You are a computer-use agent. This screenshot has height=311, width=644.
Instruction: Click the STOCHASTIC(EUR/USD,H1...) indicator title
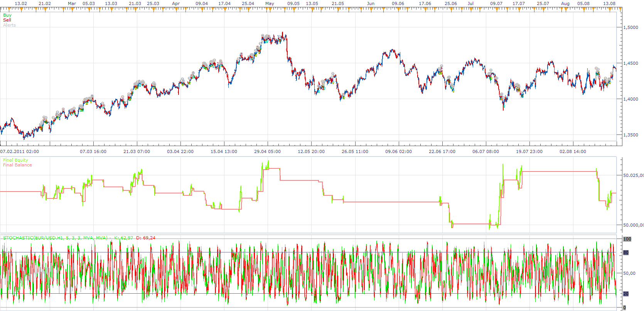tap(55, 238)
